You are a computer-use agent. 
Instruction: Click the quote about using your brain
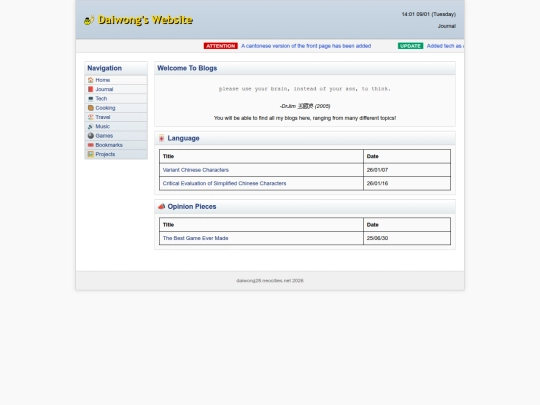305,89
